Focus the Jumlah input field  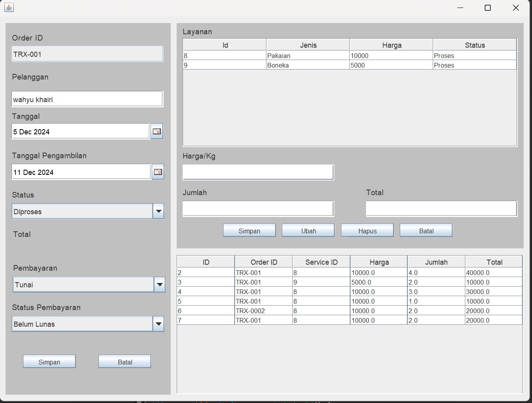[x=258, y=209]
